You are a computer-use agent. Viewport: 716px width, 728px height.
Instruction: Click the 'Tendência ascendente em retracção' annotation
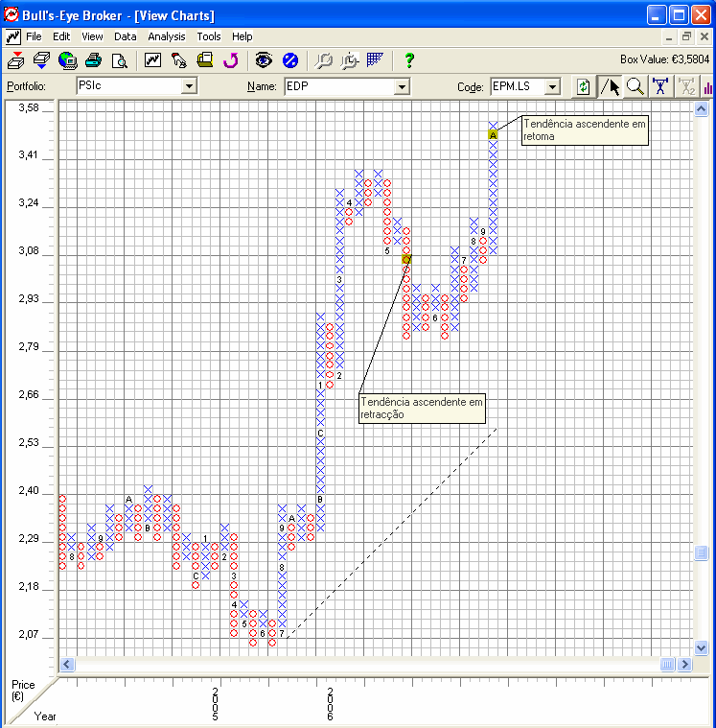[x=423, y=409]
